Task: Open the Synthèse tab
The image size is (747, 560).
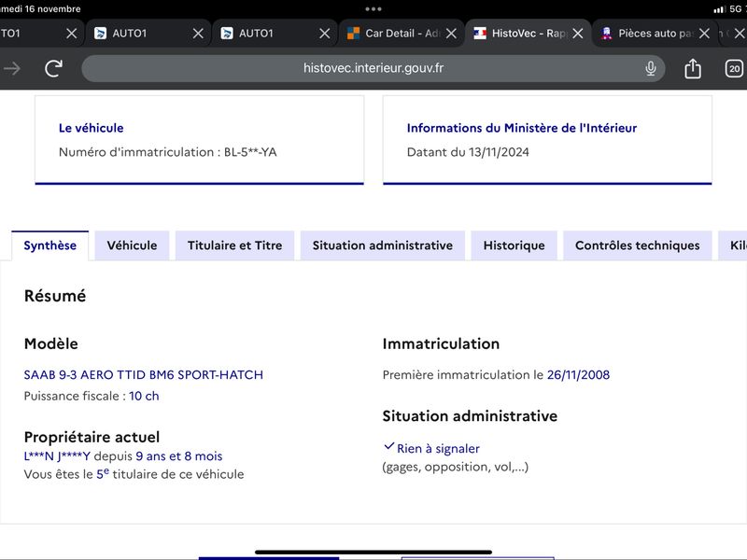Action: (x=50, y=245)
